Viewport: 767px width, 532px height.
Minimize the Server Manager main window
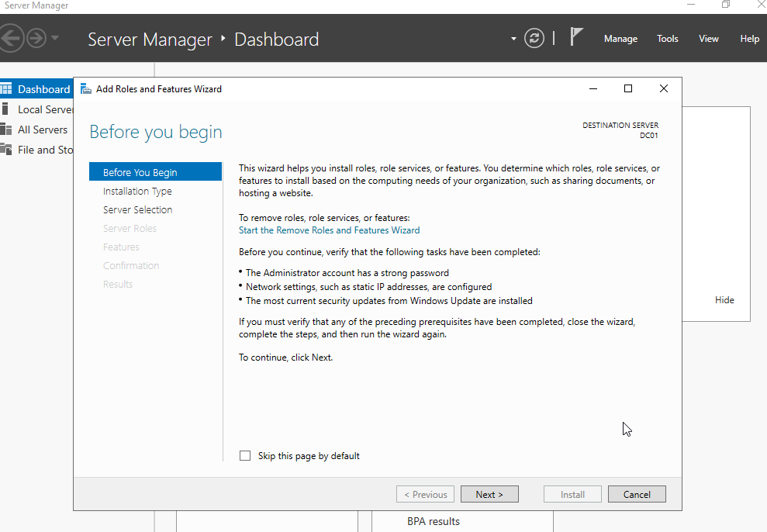click(691, 5)
